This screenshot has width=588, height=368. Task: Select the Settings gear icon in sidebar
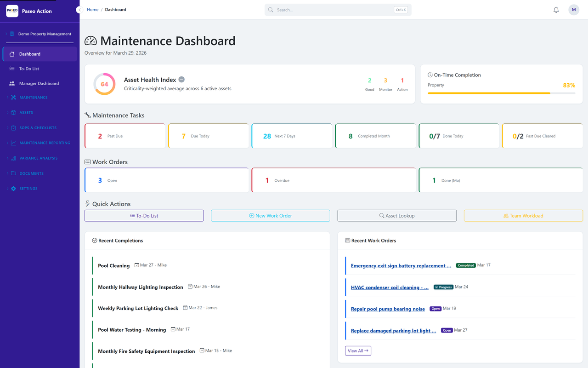[13, 188]
